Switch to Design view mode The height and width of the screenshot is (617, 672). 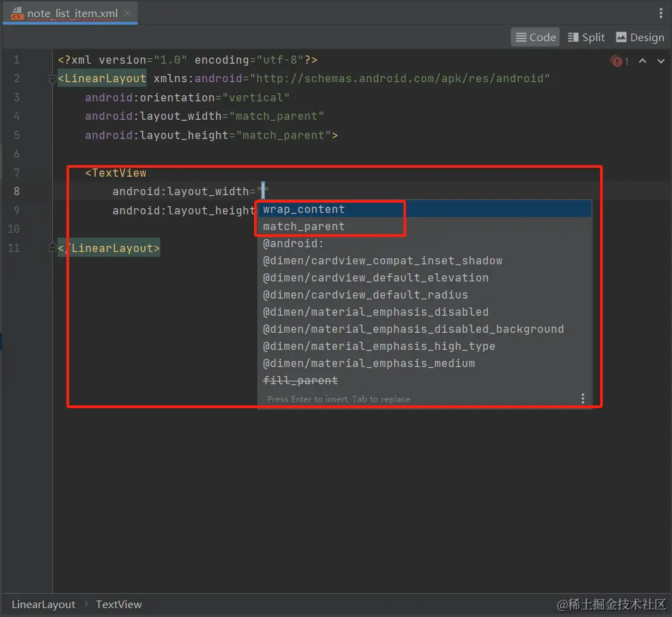[640, 37]
